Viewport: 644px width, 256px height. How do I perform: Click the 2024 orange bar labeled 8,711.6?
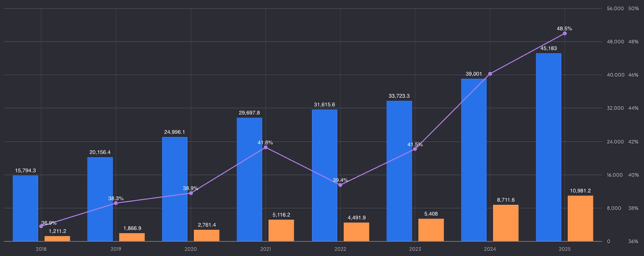505,223
